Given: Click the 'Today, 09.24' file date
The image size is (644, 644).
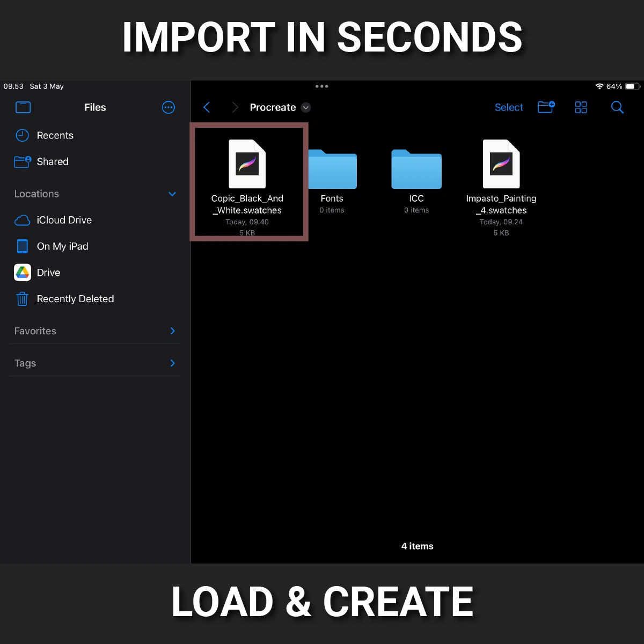Looking at the screenshot, I should 501,222.
